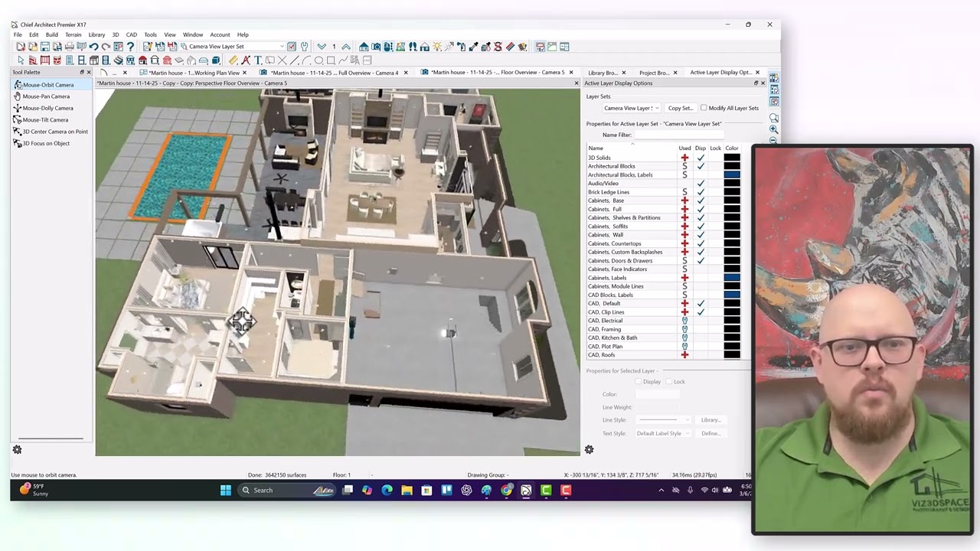
Task: Select Mouse-Tilt Camera tool
Action: (45, 119)
